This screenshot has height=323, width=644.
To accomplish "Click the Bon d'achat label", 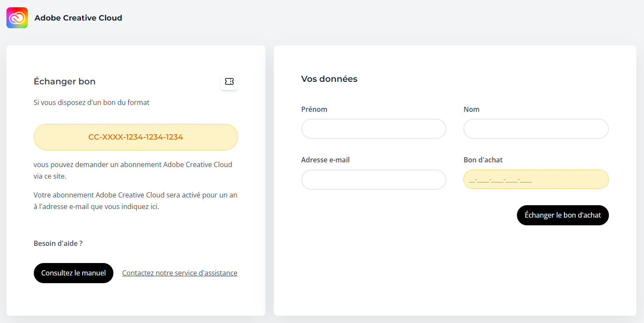I will [x=483, y=160].
